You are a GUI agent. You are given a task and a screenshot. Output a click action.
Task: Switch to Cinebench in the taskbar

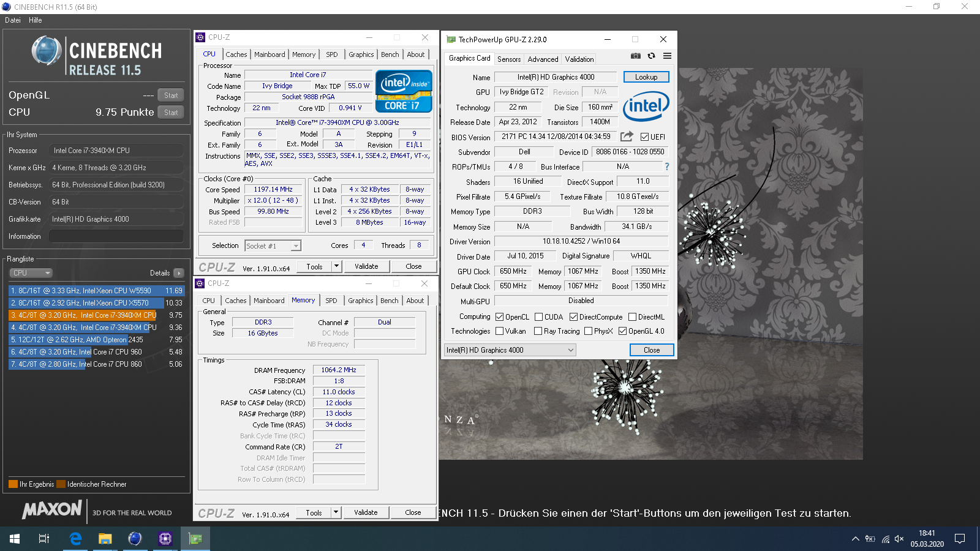coord(135,539)
